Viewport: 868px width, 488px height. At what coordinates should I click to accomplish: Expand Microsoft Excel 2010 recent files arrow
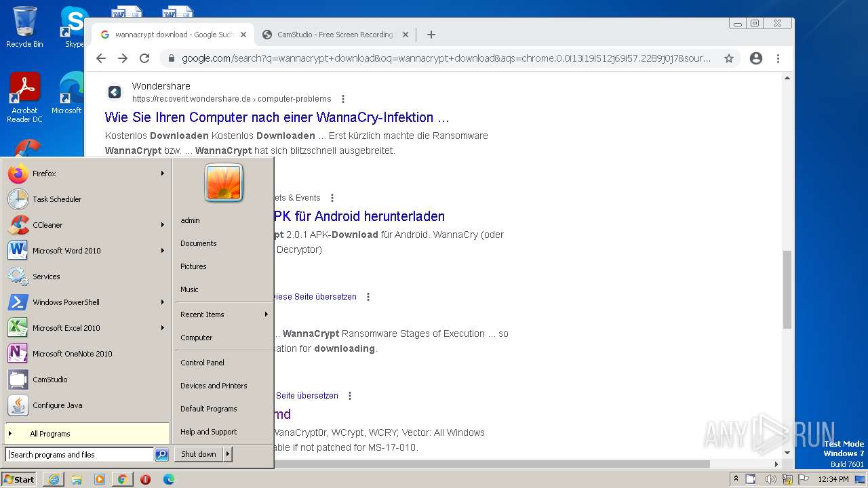point(163,328)
